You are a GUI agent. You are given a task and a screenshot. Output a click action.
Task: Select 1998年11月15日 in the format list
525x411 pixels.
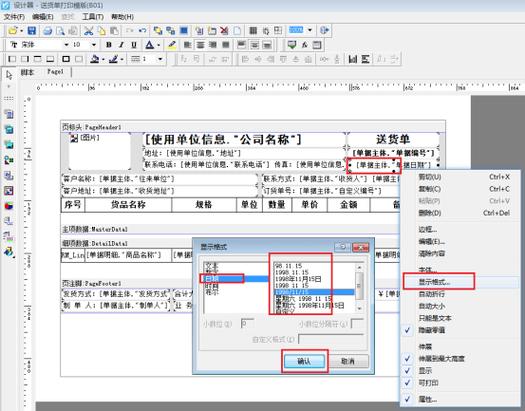298,279
